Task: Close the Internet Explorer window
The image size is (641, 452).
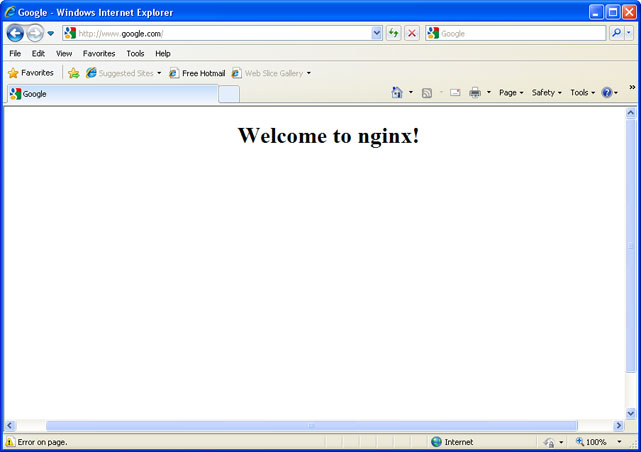Action: click(x=629, y=12)
